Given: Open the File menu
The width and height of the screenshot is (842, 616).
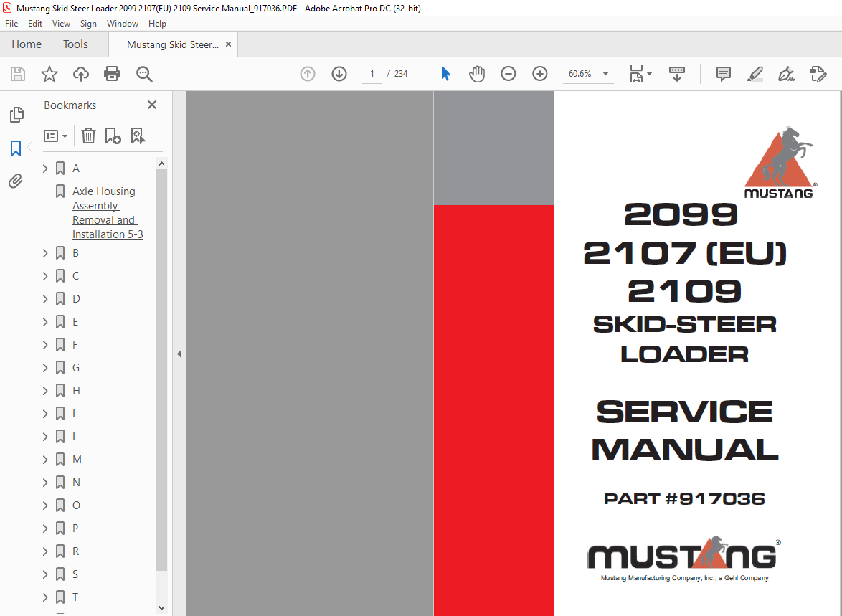Looking at the screenshot, I should tap(11, 24).
